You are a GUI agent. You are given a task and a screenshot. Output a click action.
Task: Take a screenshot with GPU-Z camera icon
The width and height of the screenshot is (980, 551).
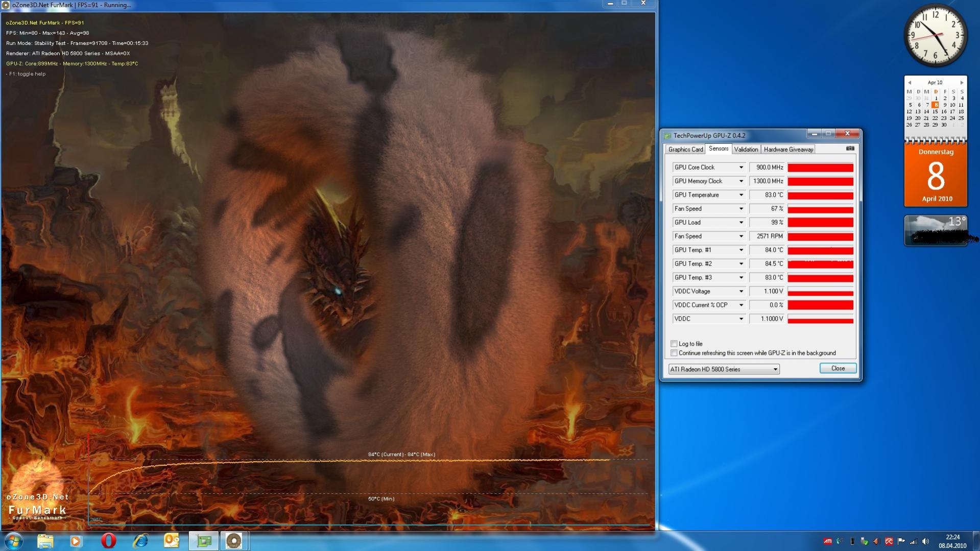click(x=850, y=149)
